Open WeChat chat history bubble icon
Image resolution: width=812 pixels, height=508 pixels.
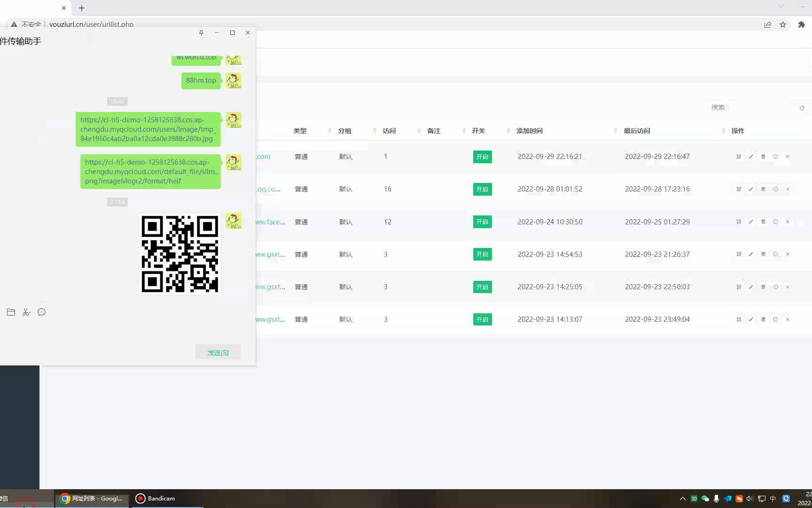[42, 312]
